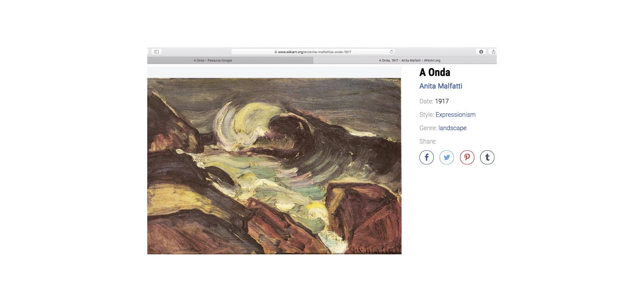Open Anita Malfatti artist link
Viewport: 644px width, 302px height.
(440, 86)
